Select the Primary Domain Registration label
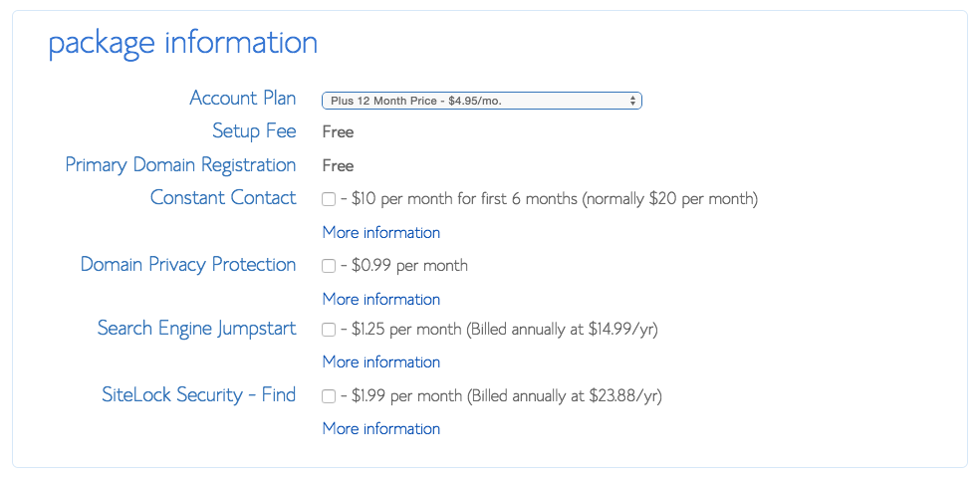 (180, 164)
